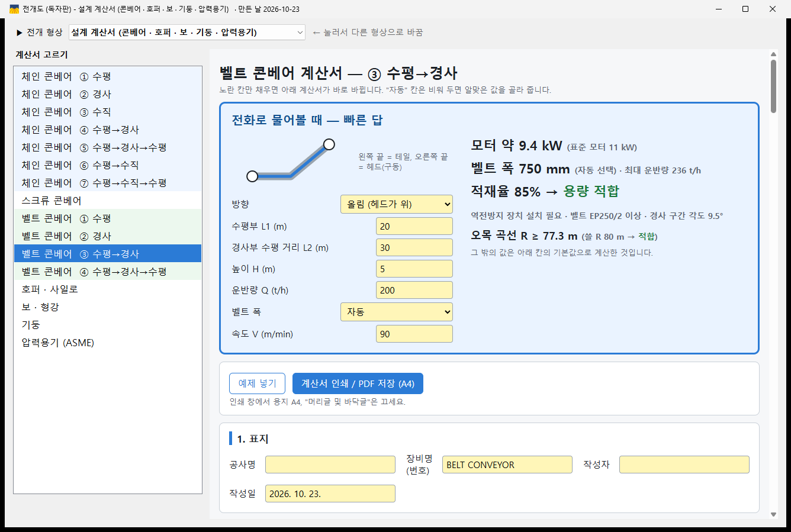
Task: Click the 수평부 L1 input field
Action: point(414,226)
